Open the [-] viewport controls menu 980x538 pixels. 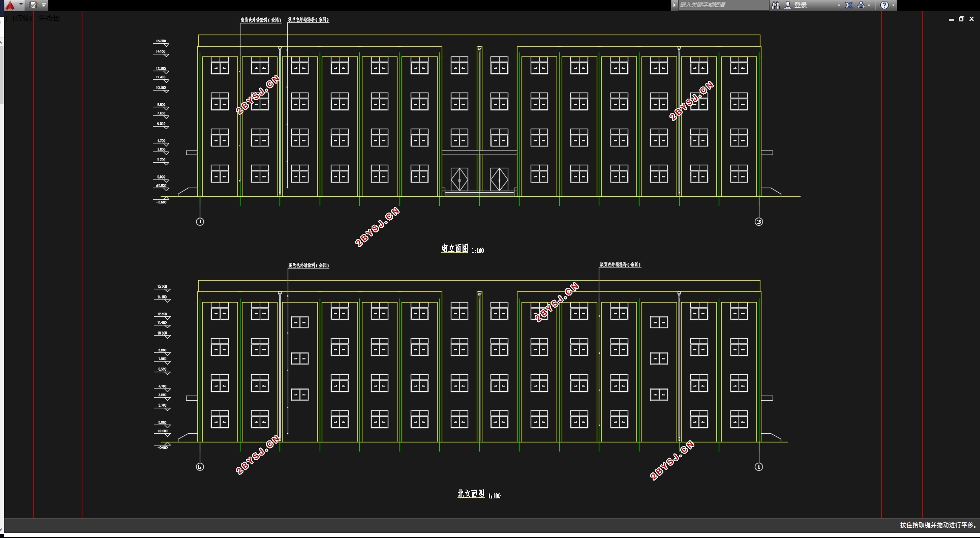9,18
